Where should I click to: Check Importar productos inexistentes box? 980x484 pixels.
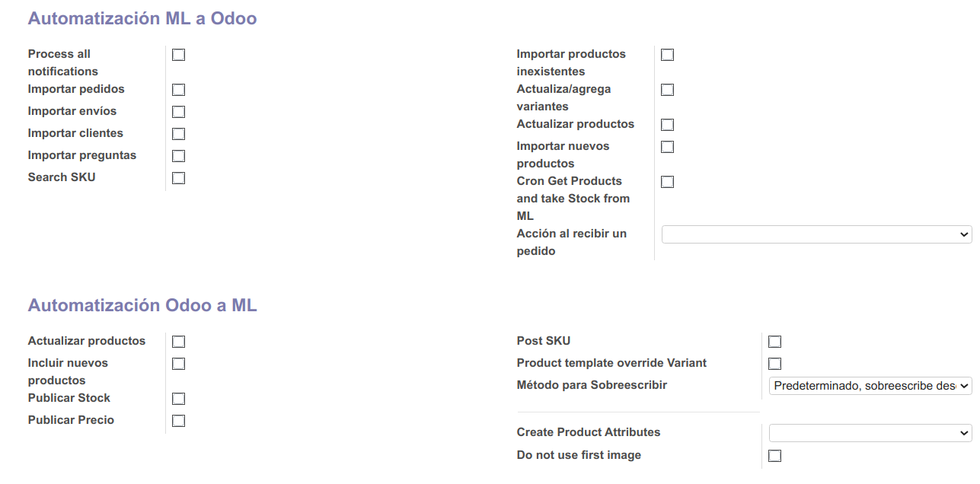(x=667, y=55)
